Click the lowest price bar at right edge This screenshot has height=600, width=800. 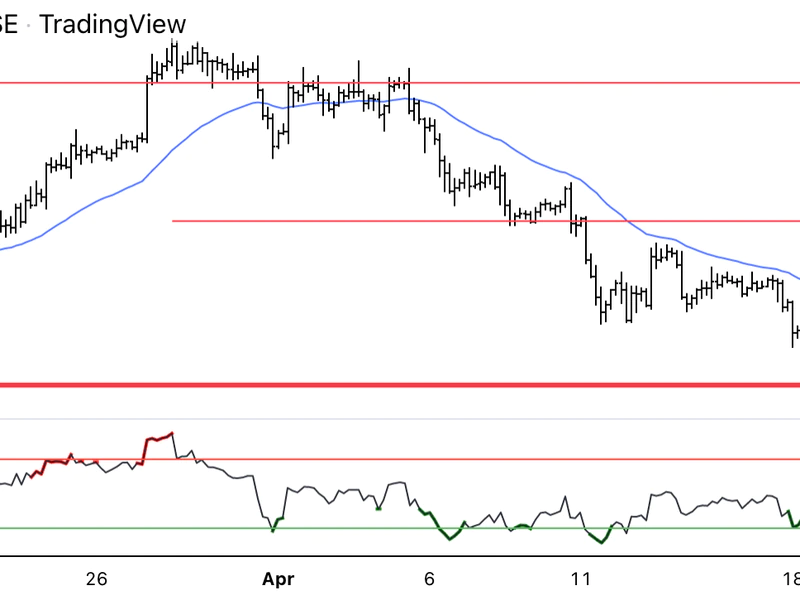tap(793, 334)
